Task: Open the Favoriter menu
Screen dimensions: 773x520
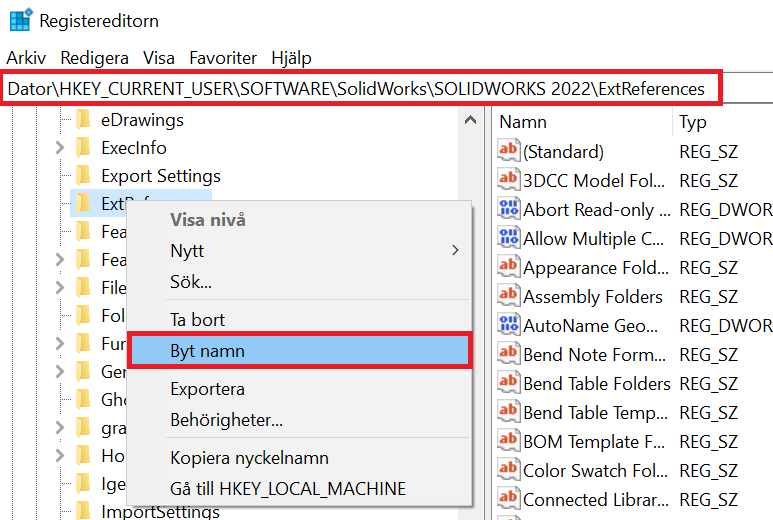Action: pyautogui.click(x=223, y=58)
